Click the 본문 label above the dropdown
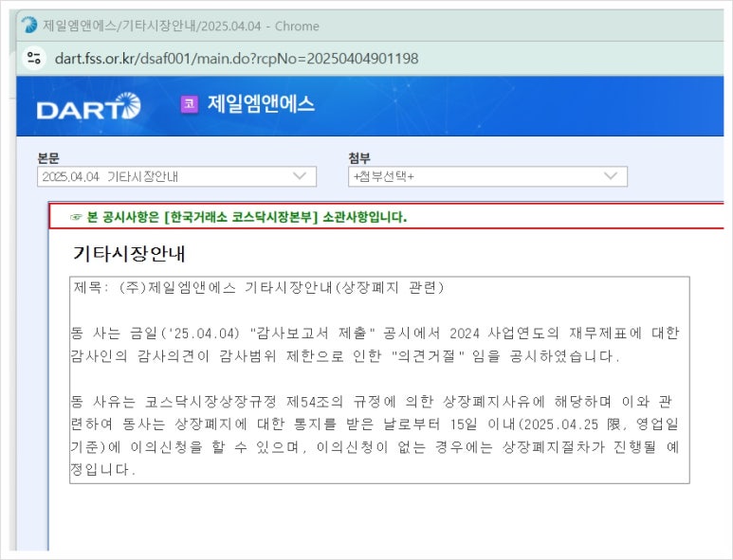 pos(48,158)
